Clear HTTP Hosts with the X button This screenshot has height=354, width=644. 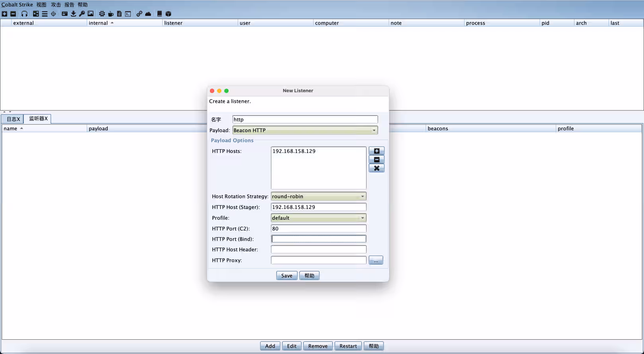tap(376, 168)
